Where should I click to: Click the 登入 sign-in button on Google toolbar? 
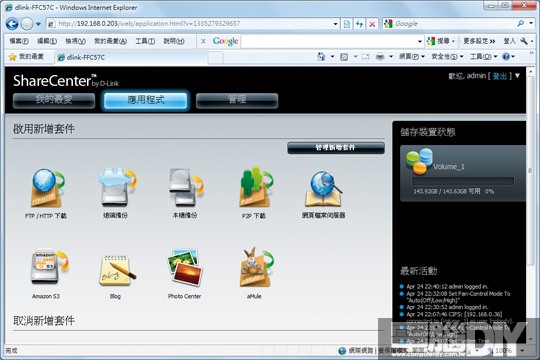coord(509,41)
